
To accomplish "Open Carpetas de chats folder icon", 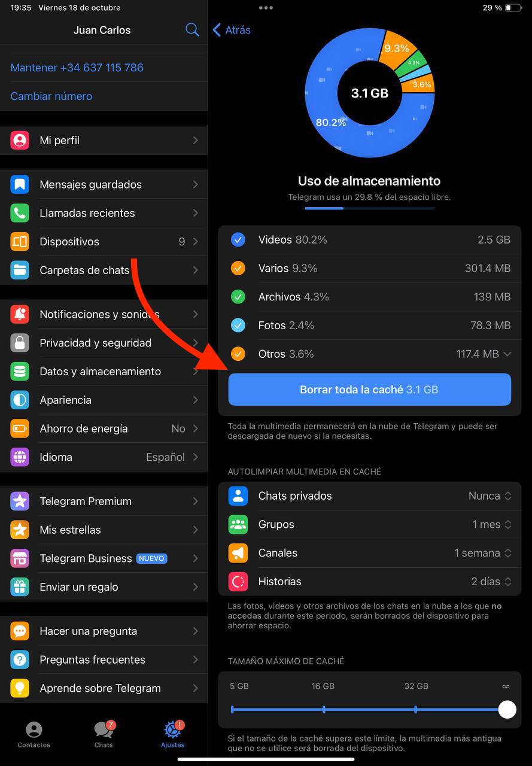I will (20, 270).
